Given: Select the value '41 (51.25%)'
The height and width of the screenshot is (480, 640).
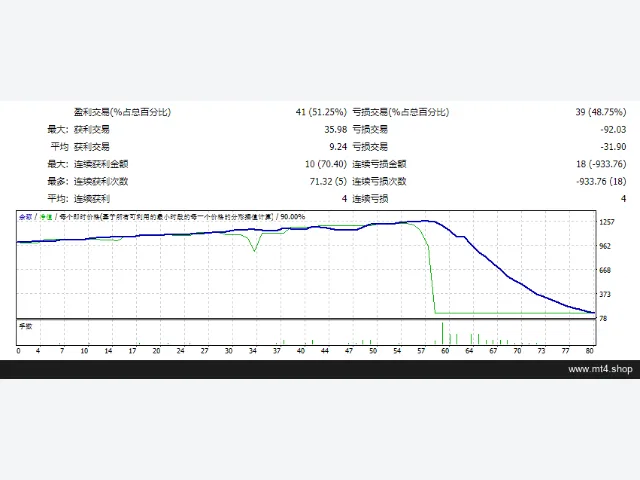Looking at the screenshot, I should click(x=321, y=112).
